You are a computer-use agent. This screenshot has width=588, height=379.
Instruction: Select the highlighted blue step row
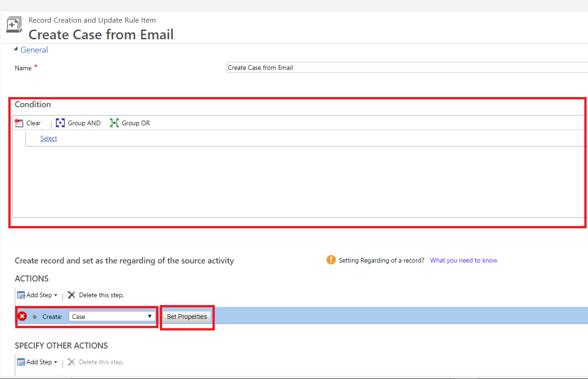tap(397, 316)
